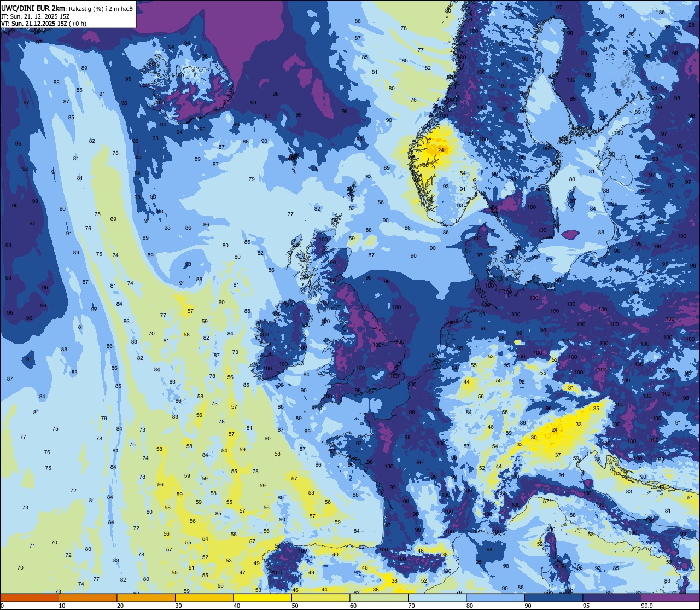Click the 10–20% orange legend swatch
700x610 pixels.
point(87,597)
